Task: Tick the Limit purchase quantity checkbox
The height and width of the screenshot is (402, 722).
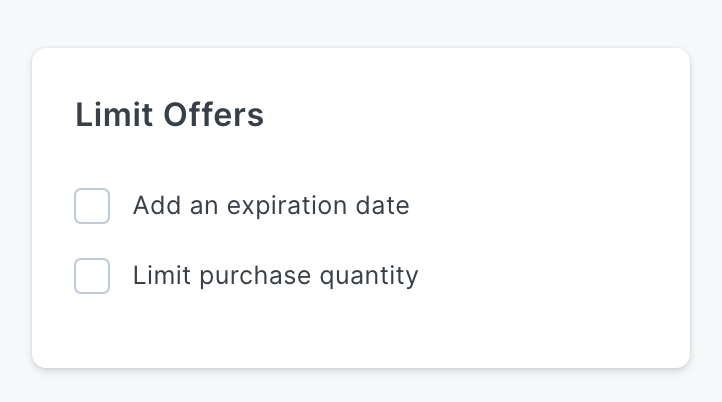Action: pyautogui.click(x=92, y=276)
